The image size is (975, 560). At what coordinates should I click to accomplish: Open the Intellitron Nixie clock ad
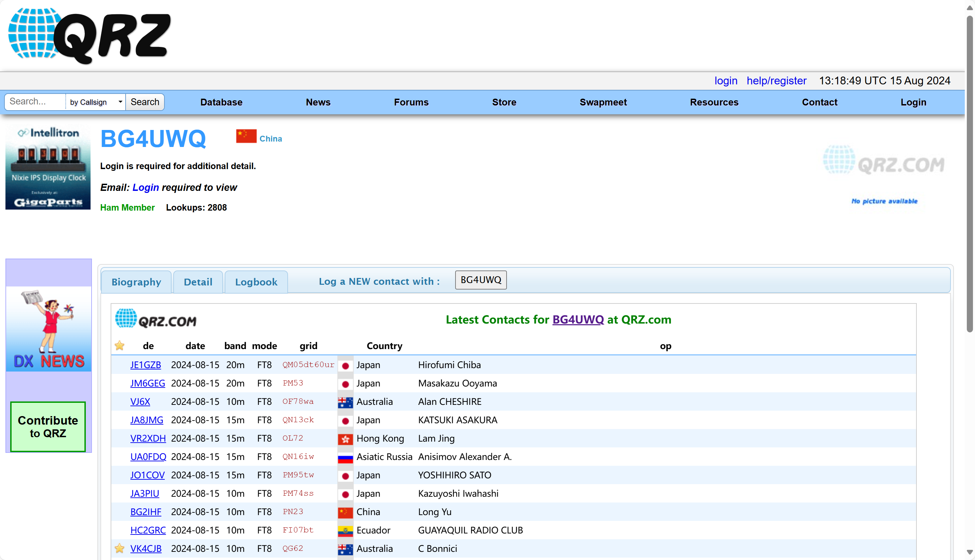[48, 167]
